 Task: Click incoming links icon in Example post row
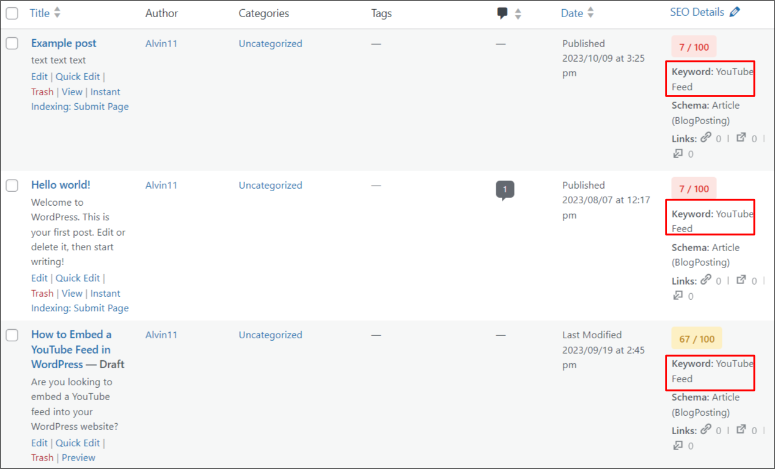[x=678, y=153]
